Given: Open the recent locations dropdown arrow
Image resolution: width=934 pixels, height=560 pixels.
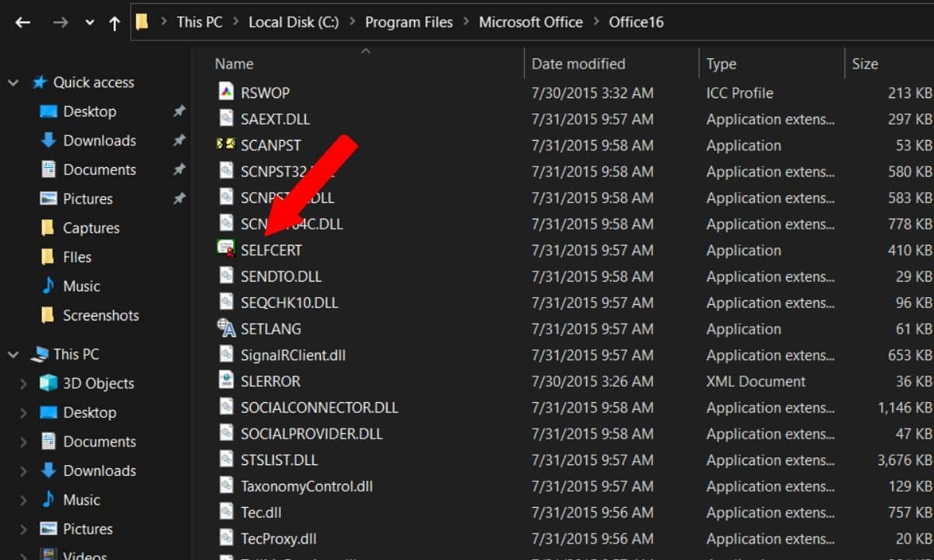Looking at the screenshot, I should point(90,23).
